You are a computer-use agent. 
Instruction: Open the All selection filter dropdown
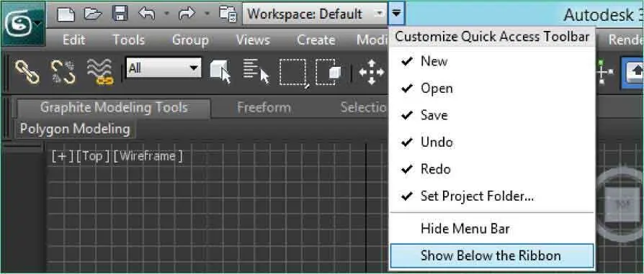click(164, 68)
